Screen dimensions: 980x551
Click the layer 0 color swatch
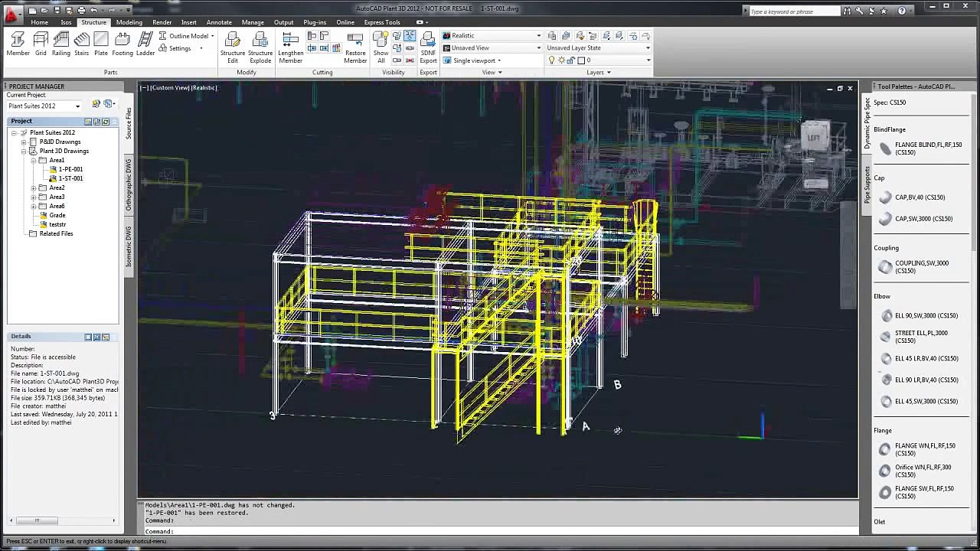coord(581,60)
